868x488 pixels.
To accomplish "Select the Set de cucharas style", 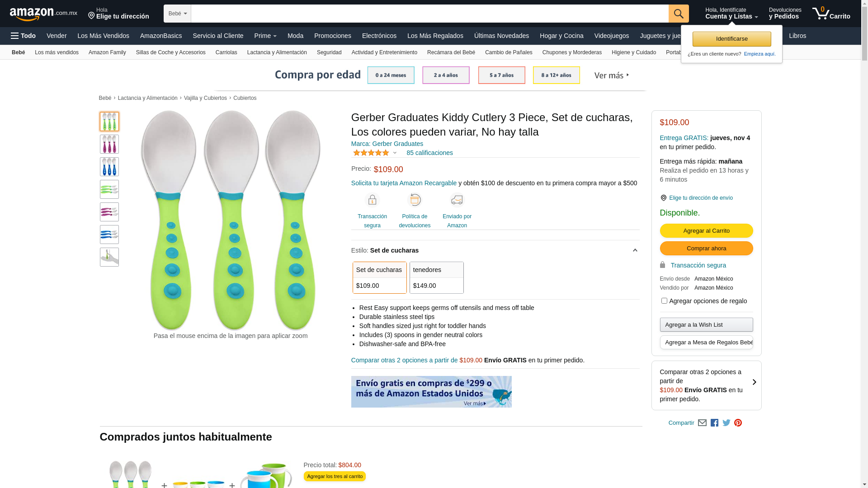I will 379,277.
